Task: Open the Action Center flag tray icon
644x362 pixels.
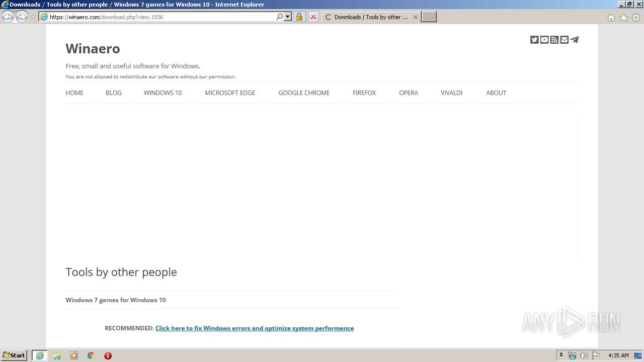Action: pos(596,355)
